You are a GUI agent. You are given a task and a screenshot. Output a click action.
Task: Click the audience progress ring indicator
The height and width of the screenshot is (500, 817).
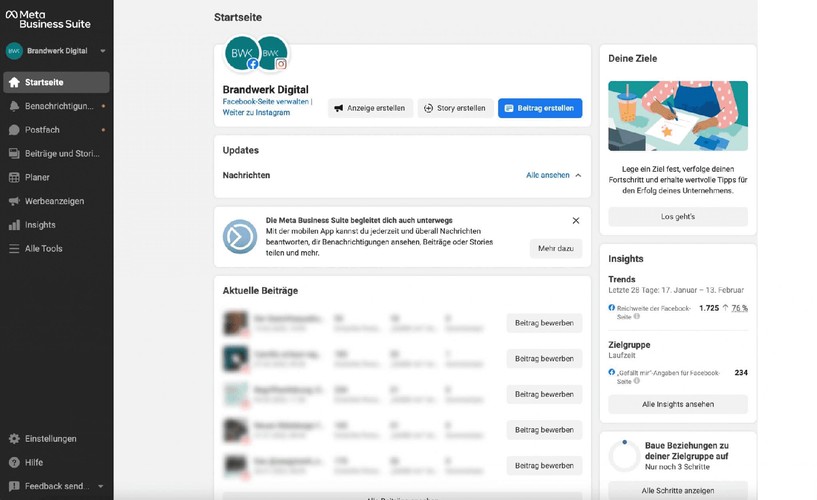click(624, 456)
